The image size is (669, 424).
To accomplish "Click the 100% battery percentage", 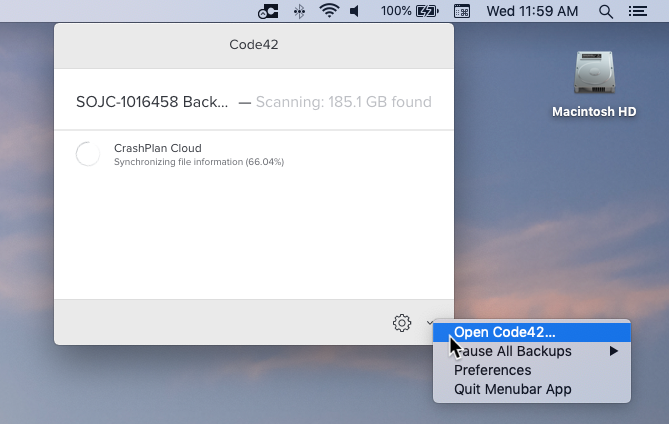I will coord(396,11).
